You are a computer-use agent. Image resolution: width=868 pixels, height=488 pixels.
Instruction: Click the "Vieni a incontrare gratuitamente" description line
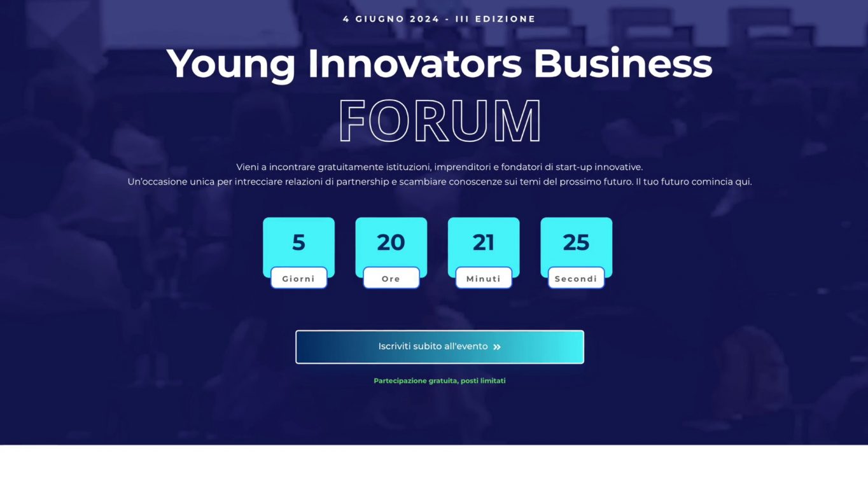tap(439, 167)
